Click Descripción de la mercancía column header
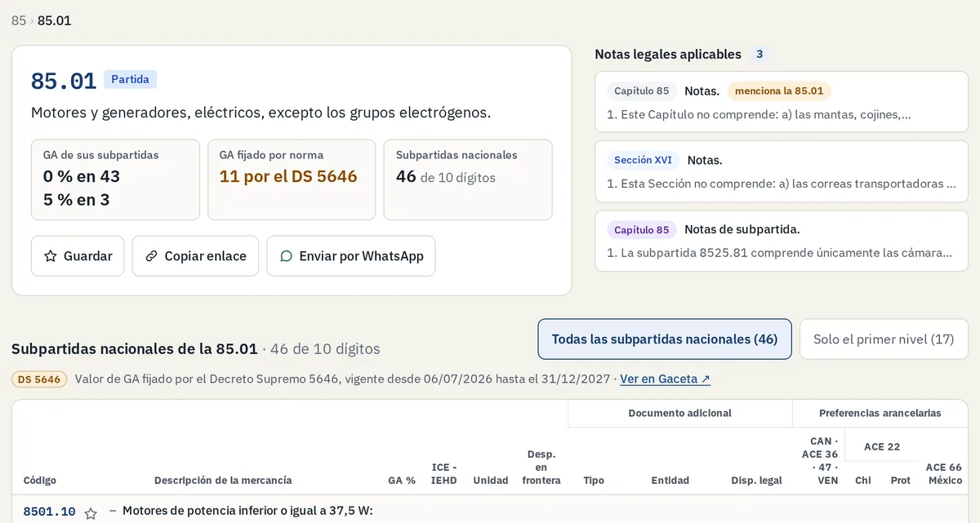 pos(223,481)
